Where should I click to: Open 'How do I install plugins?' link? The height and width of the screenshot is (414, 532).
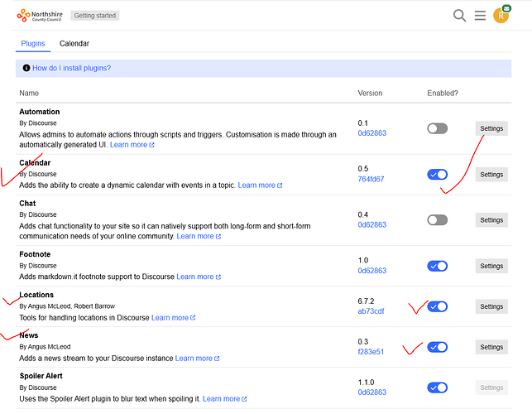coord(72,68)
